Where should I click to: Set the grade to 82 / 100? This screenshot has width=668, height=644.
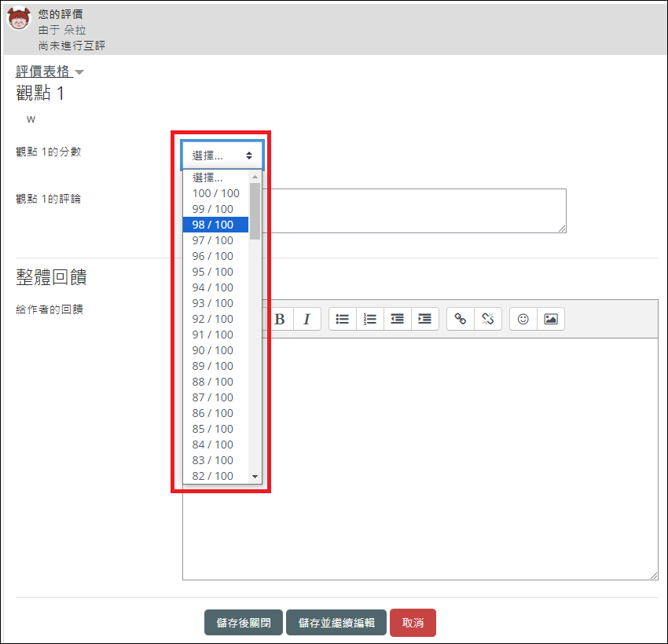(215, 476)
